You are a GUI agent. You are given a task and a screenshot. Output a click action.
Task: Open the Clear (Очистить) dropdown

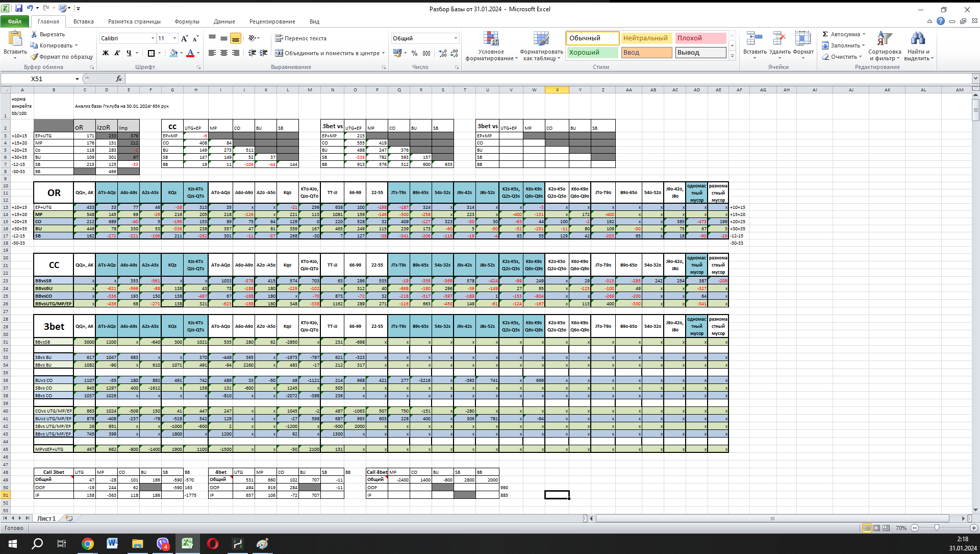(842, 57)
